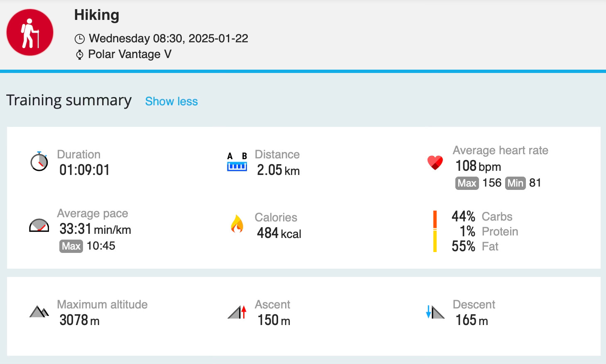Click the min heart rate value 81
The height and width of the screenshot is (364, 606).
535,183
